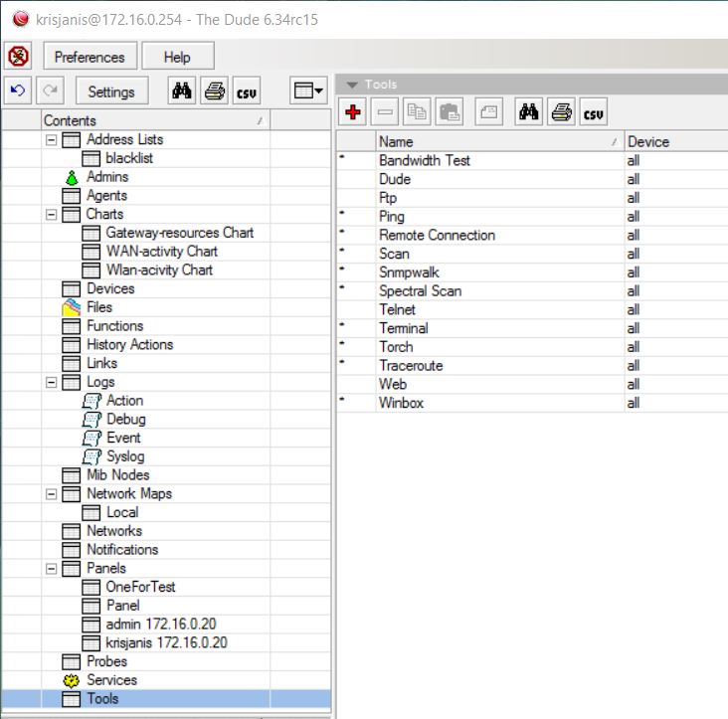The width and height of the screenshot is (728, 719).
Task: Open the Debug log
Action: coord(126,419)
